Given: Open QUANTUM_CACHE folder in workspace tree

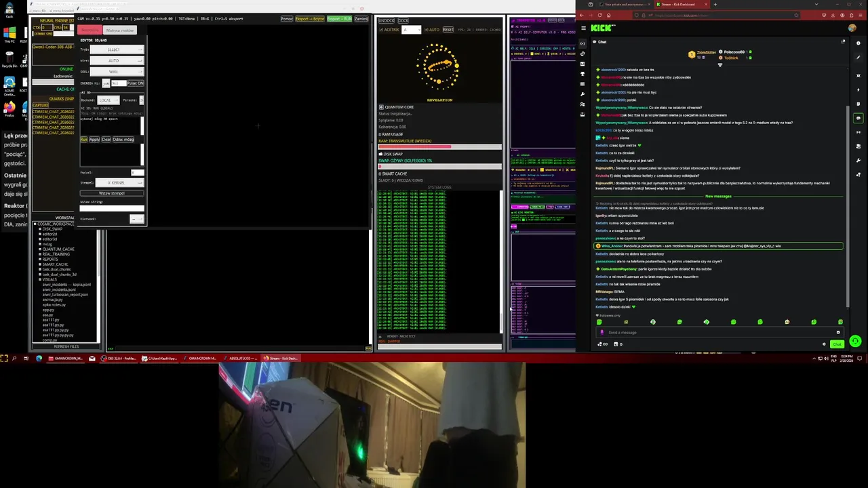Looking at the screenshot, I should click(58, 249).
